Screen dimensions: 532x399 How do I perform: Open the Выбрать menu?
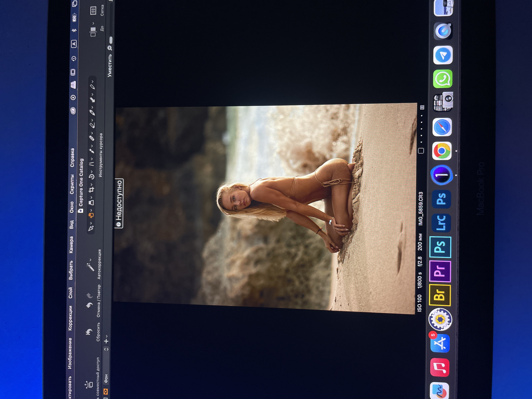coord(71,270)
